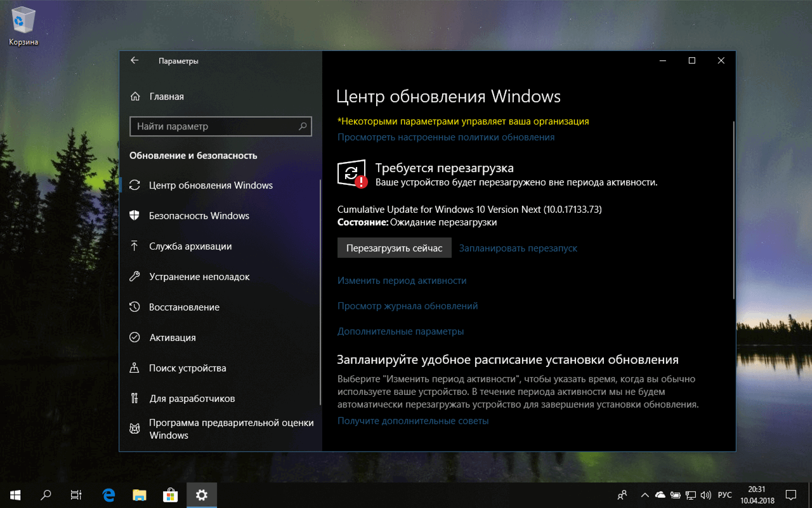
Task: Open Устранение неполадок section
Action: [199, 276]
